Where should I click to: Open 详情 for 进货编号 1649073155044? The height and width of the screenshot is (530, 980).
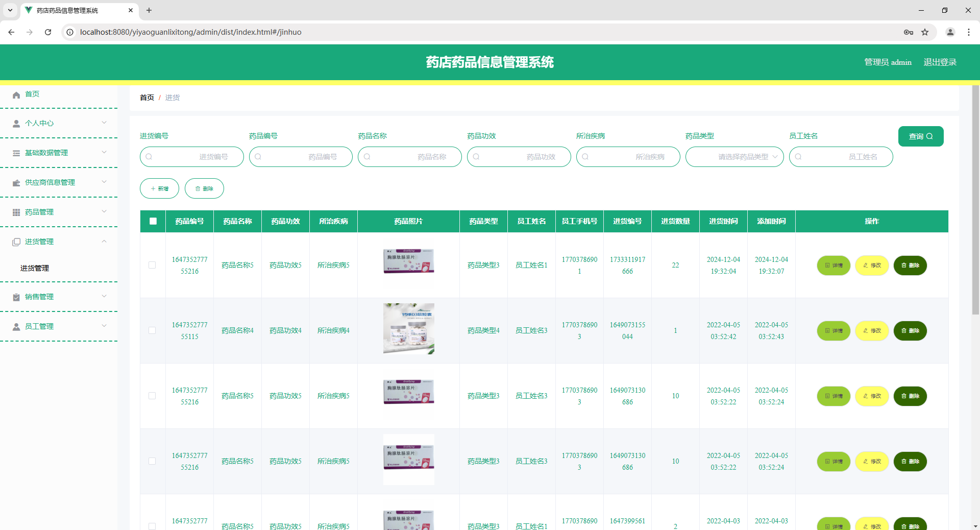tap(834, 331)
